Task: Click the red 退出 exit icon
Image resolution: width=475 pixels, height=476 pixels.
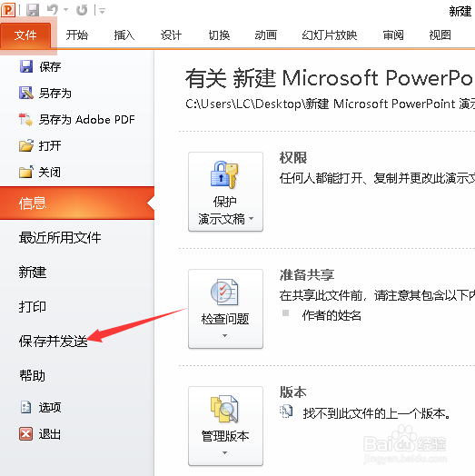Action: pos(25,434)
